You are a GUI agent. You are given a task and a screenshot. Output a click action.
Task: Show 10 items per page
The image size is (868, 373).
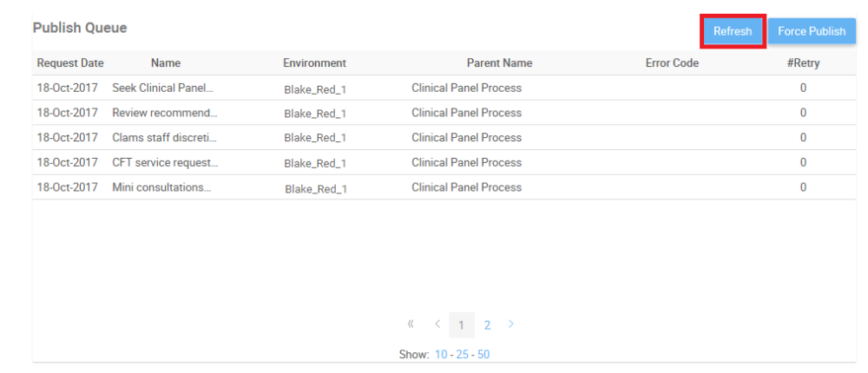(x=442, y=354)
